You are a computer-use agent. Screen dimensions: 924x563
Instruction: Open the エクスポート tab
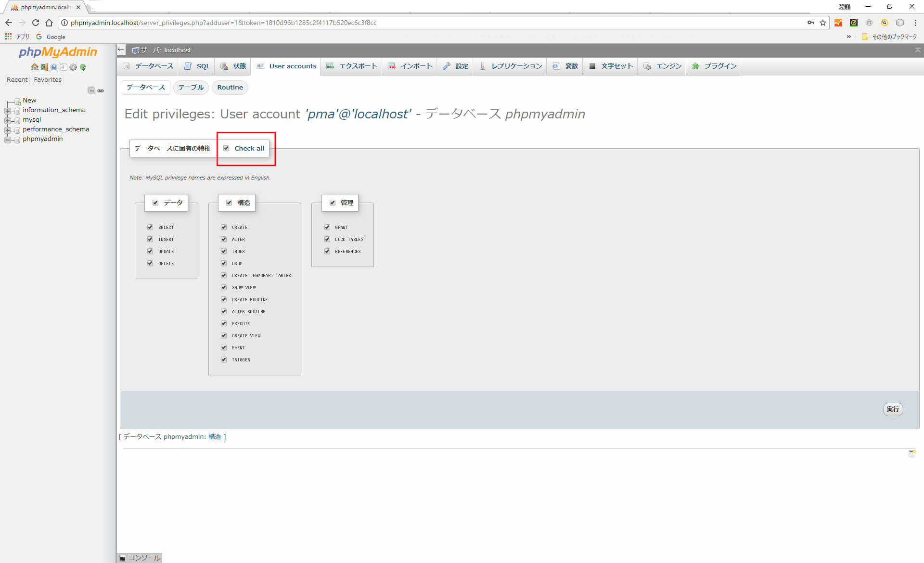pyautogui.click(x=352, y=66)
